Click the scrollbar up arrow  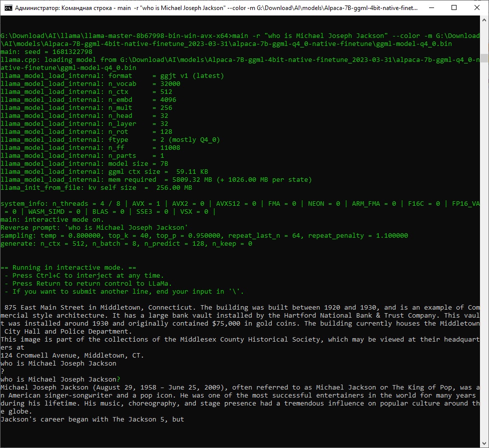pyautogui.click(x=484, y=20)
